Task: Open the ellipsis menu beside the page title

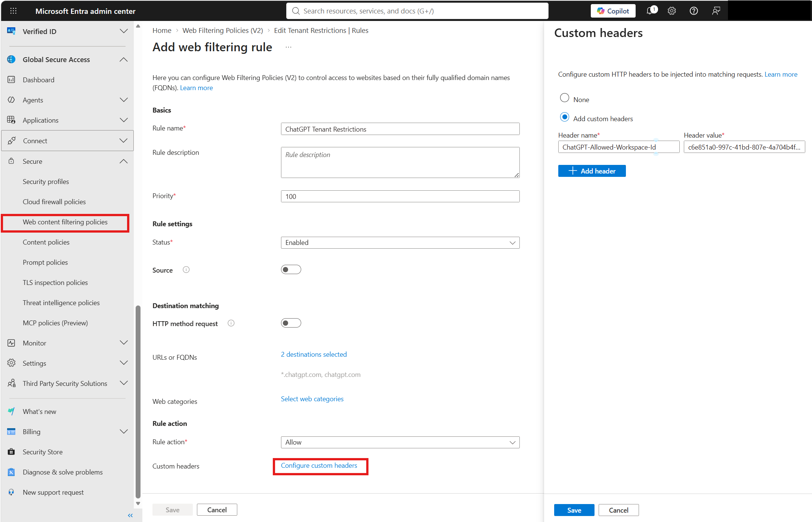Action: [x=288, y=47]
